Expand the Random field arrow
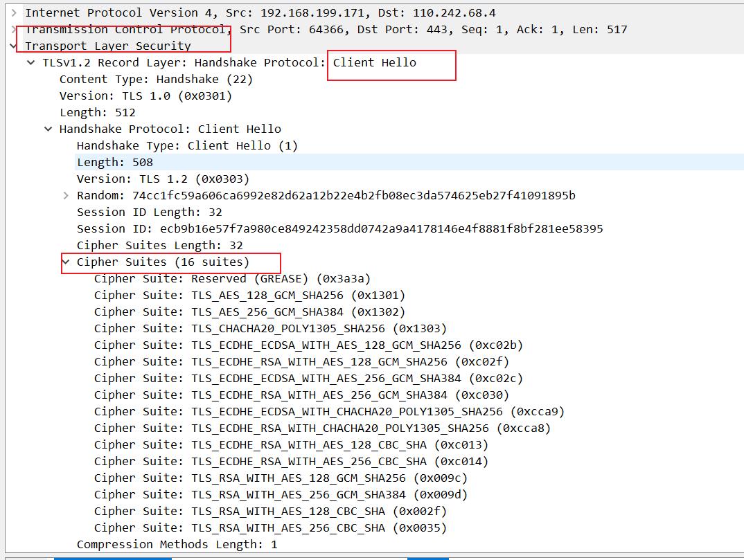744x560 pixels. tap(66, 195)
